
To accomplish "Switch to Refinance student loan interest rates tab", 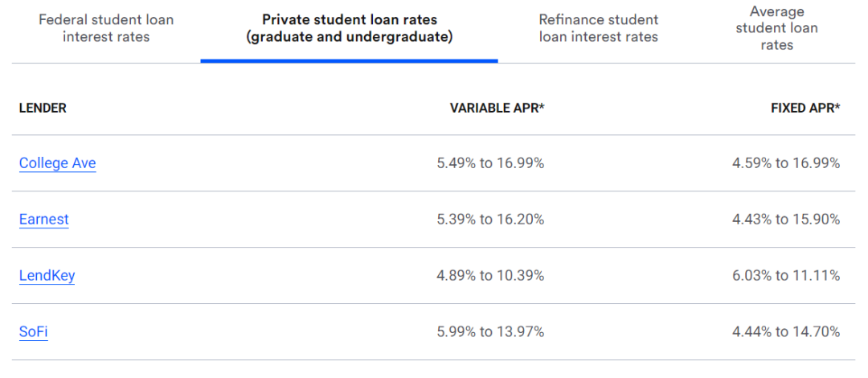I will coord(598,28).
